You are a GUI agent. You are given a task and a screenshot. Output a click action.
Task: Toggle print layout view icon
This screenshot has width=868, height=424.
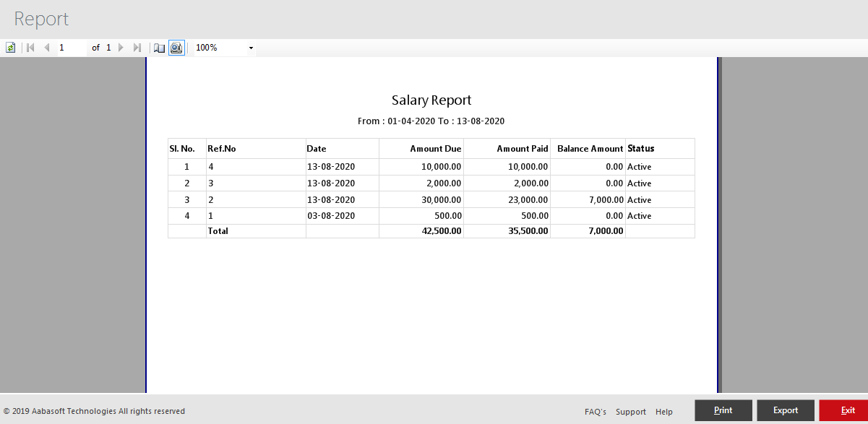(176, 48)
